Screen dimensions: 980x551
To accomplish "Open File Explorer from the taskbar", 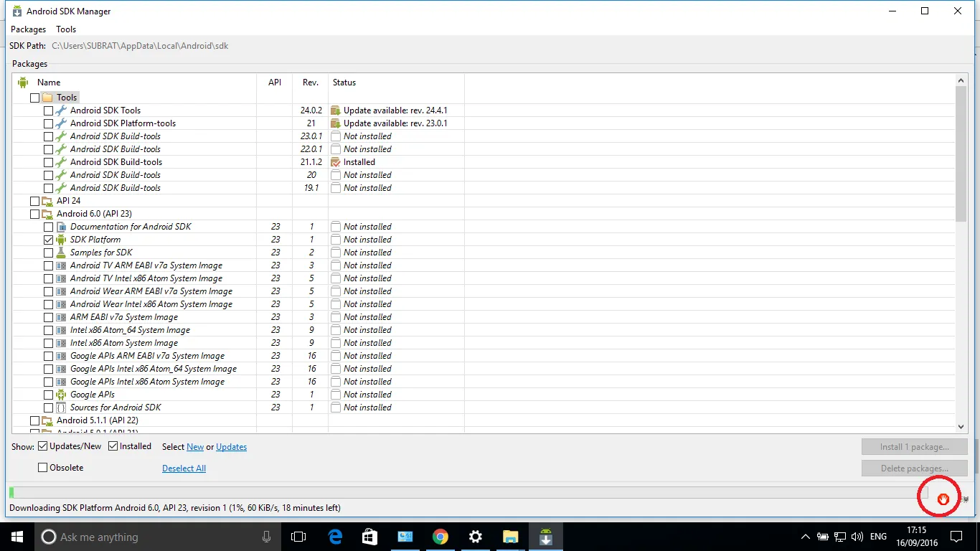I will tap(510, 537).
